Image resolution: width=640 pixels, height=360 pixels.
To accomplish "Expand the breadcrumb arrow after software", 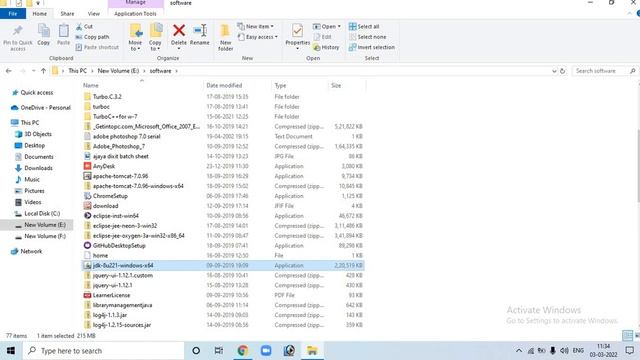I will [176, 71].
